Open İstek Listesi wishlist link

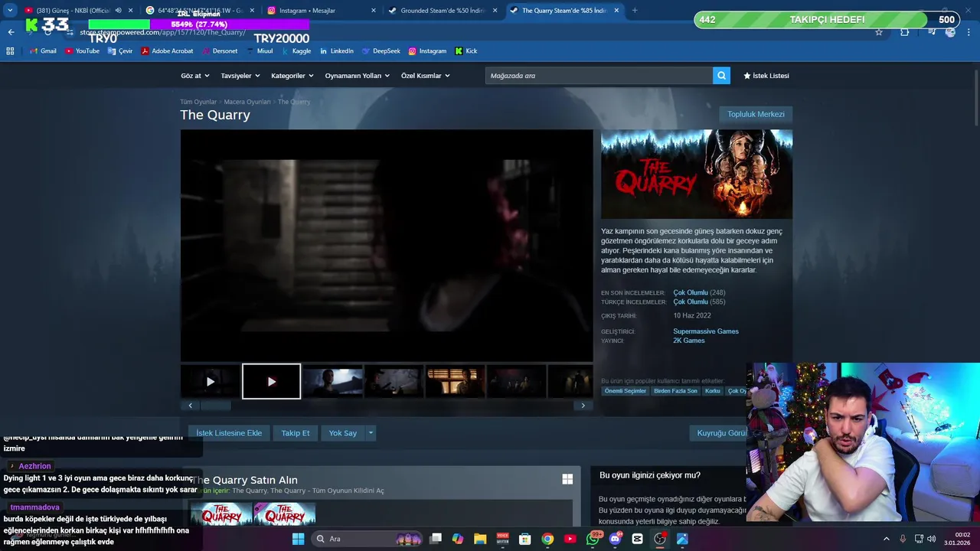[766, 76]
